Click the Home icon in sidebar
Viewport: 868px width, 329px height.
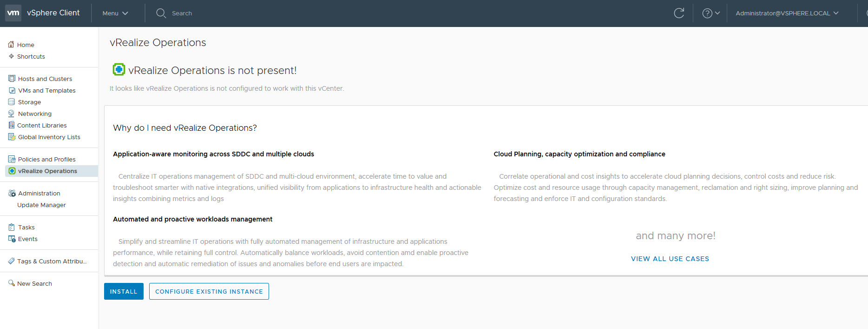[11, 45]
